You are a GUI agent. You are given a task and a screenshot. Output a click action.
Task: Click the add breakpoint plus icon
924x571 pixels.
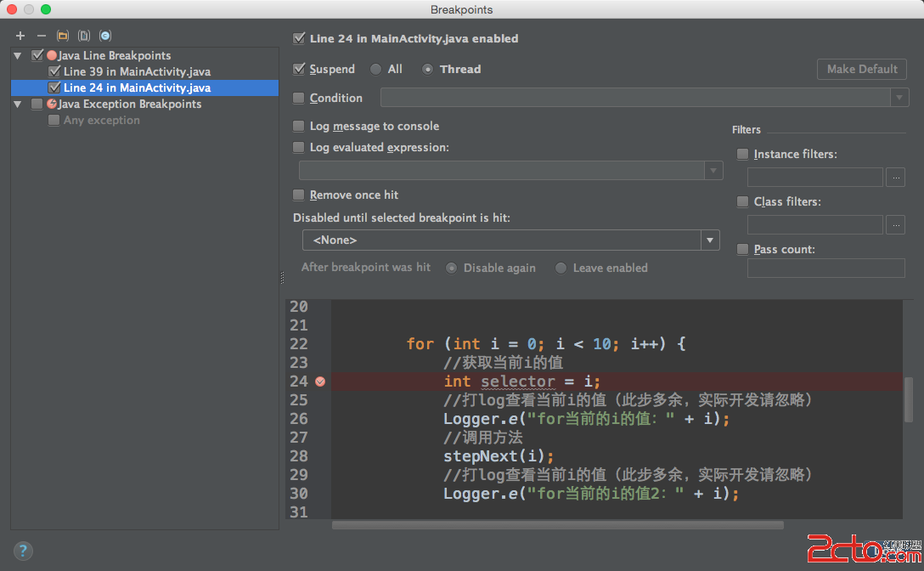[x=20, y=36]
